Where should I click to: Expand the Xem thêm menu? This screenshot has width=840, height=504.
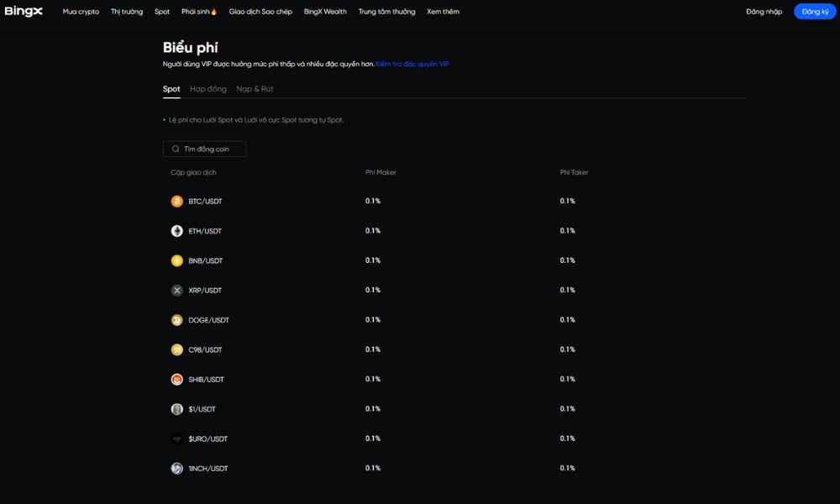(x=443, y=12)
